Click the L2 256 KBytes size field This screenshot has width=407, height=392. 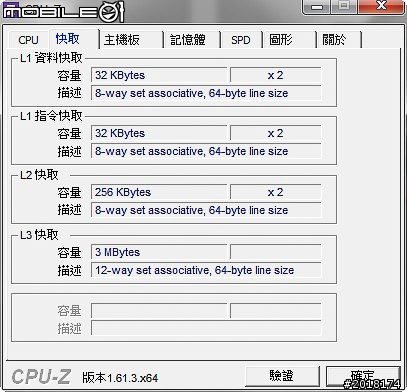pos(159,192)
